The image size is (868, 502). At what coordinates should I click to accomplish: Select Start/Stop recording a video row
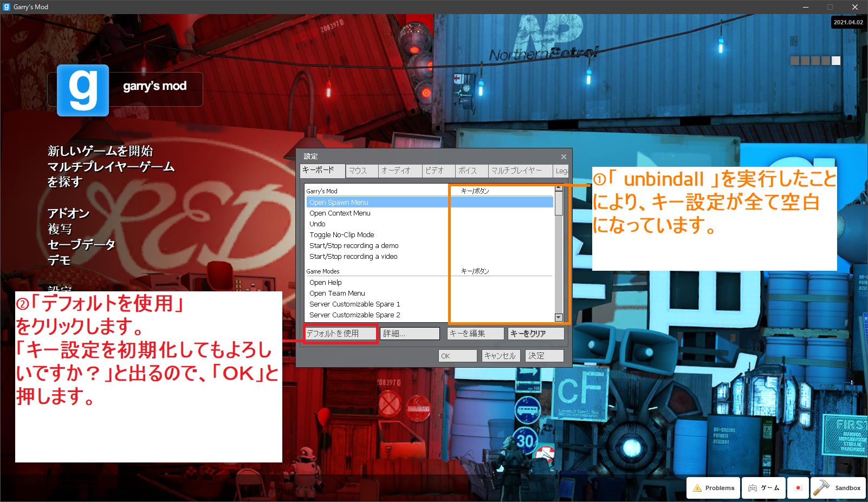coord(430,256)
